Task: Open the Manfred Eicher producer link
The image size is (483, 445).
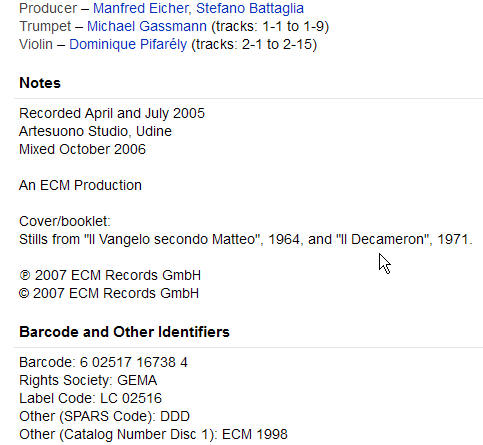Action: point(142,8)
